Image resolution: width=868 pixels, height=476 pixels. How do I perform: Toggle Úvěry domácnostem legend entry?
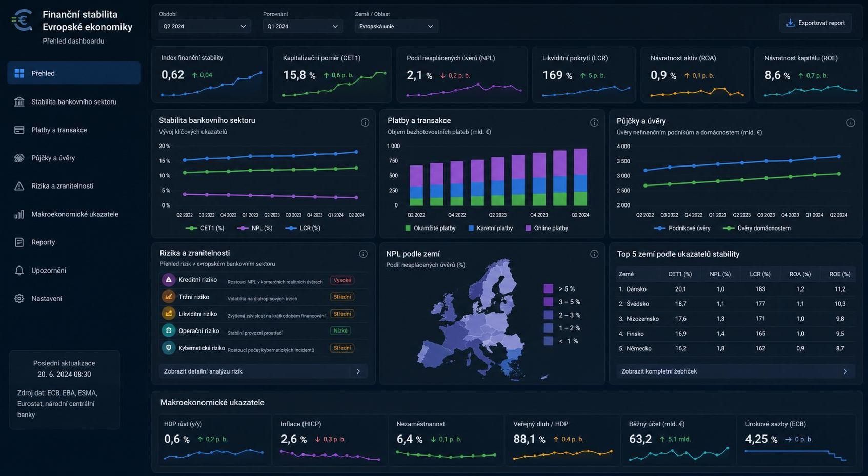coord(757,228)
